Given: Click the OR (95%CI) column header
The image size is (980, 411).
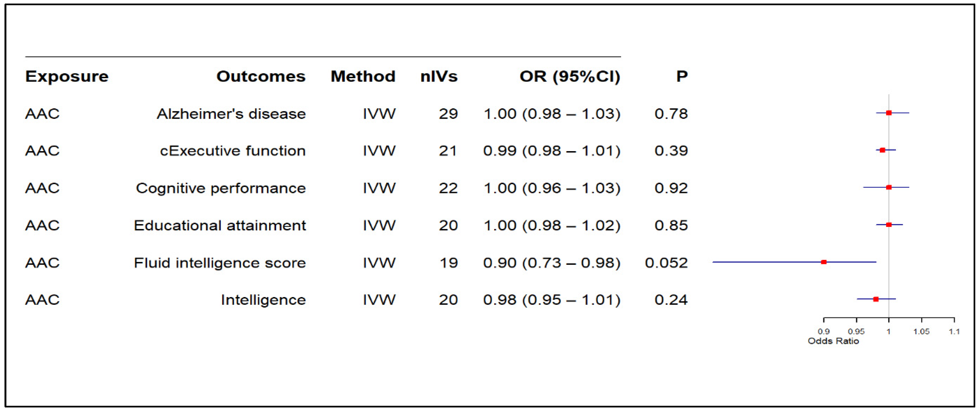Looking at the screenshot, I should [x=570, y=77].
